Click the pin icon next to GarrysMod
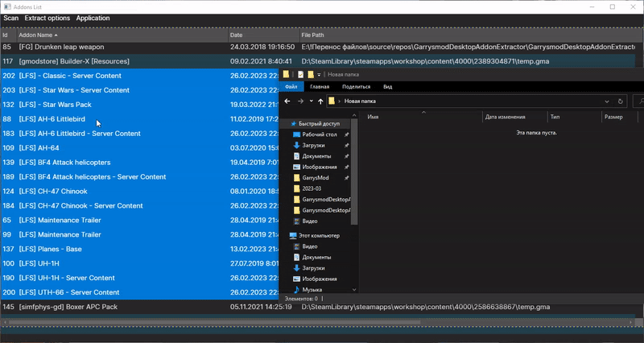The height and width of the screenshot is (343, 644). [347, 178]
